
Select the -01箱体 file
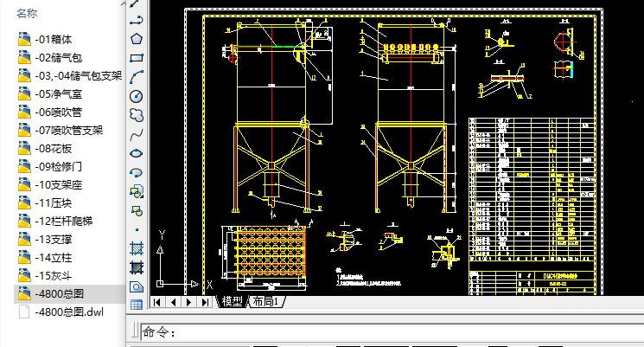[x=54, y=39]
